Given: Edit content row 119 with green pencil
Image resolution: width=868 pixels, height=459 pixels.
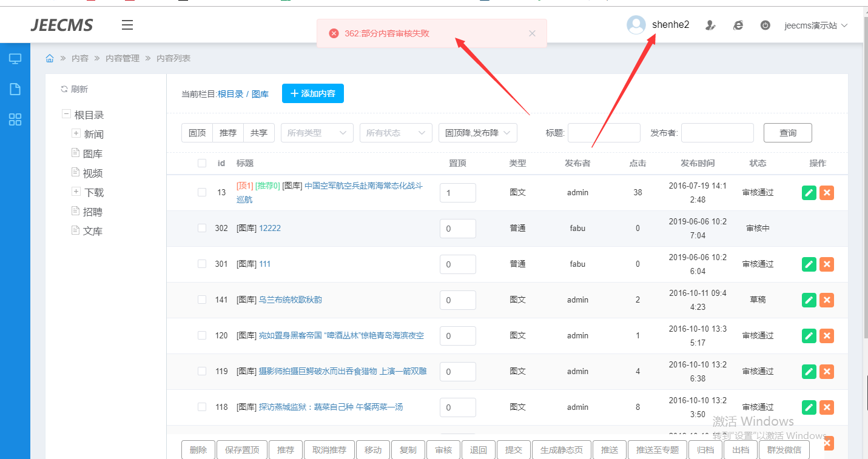Looking at the screenshot, I should 809,372.
